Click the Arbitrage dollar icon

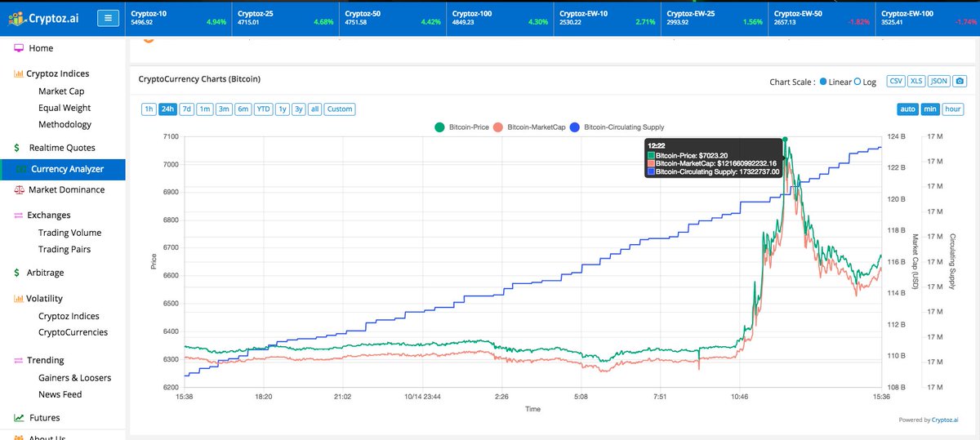tap(18, 273)
